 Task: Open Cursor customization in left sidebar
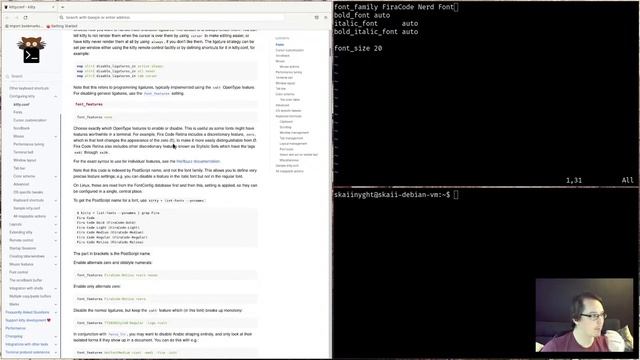[30, 120]
